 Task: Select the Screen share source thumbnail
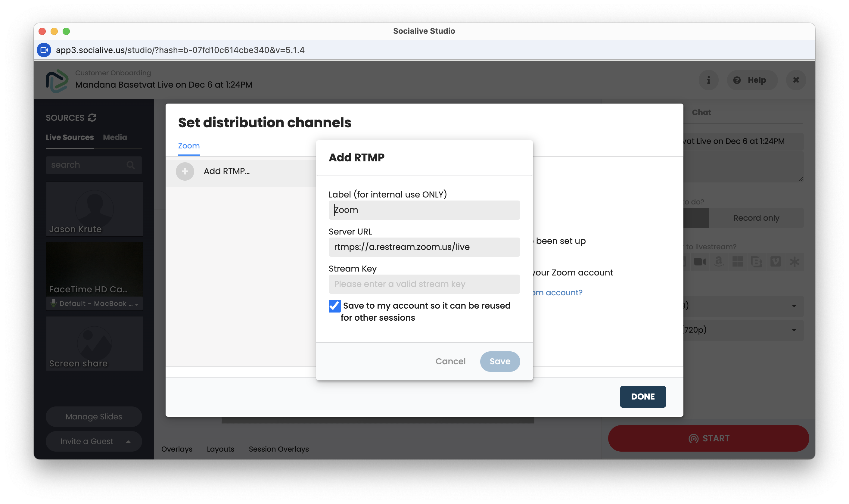[95, 343]
